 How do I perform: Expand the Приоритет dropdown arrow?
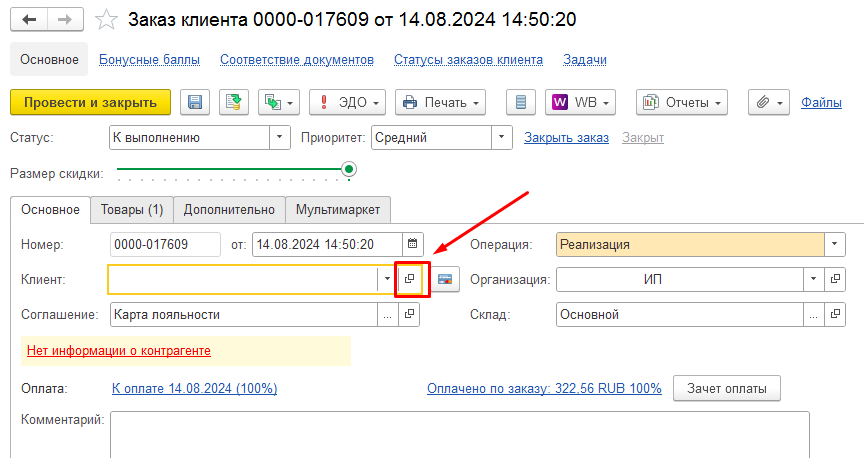tap(501, 137)
